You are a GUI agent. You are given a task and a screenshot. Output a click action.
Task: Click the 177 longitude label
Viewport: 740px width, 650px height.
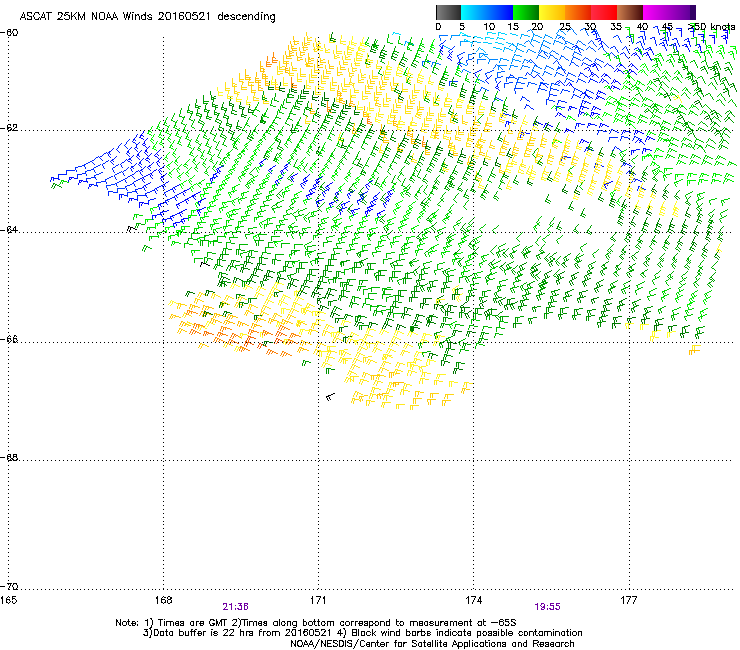point(629,600)
